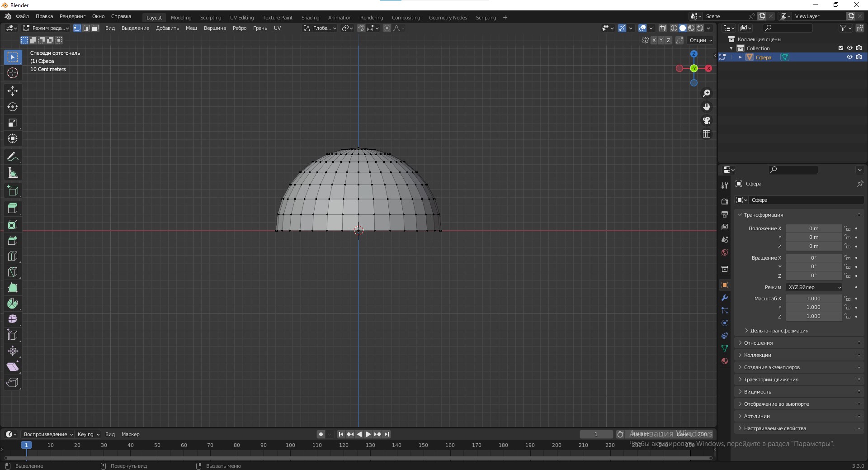868x470 pixels.
Task: Switch to the UV Editing workspace tab
Action: [x=242, y=18]
